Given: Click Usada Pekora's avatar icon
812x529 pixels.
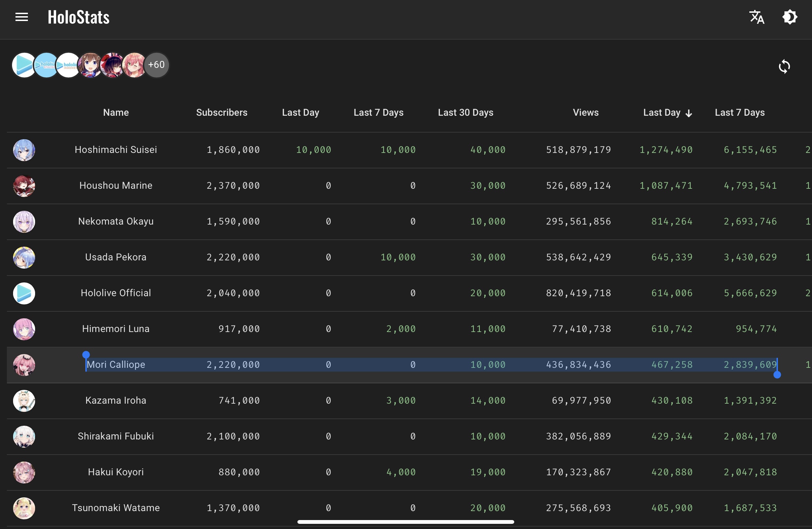Looking at the screenshot, I should pos(24,258).
